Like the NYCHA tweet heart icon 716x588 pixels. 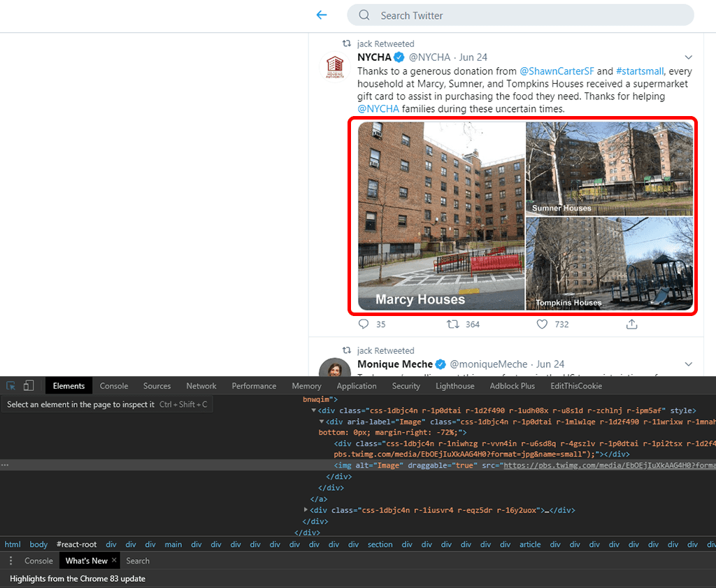point(542,324)
